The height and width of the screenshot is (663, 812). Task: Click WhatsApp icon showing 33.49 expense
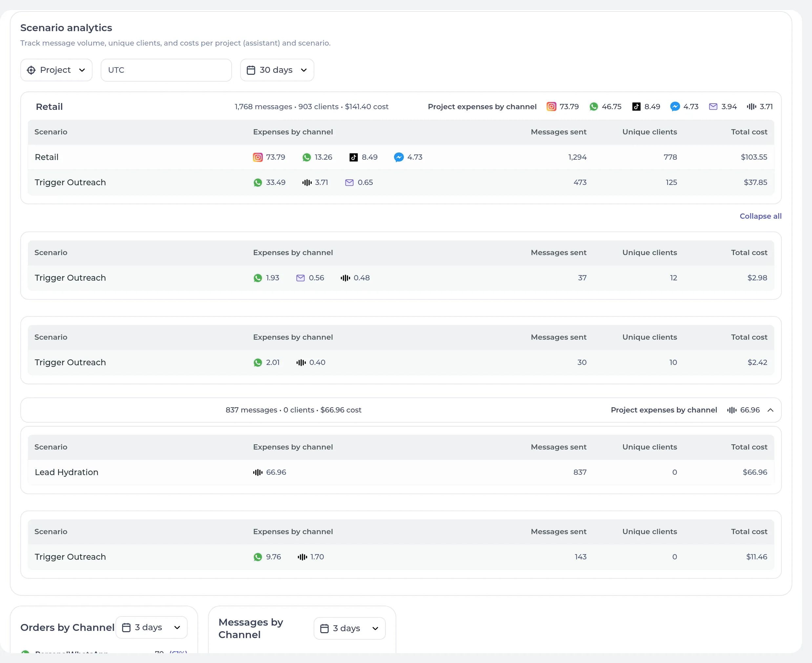pos(258,183)
